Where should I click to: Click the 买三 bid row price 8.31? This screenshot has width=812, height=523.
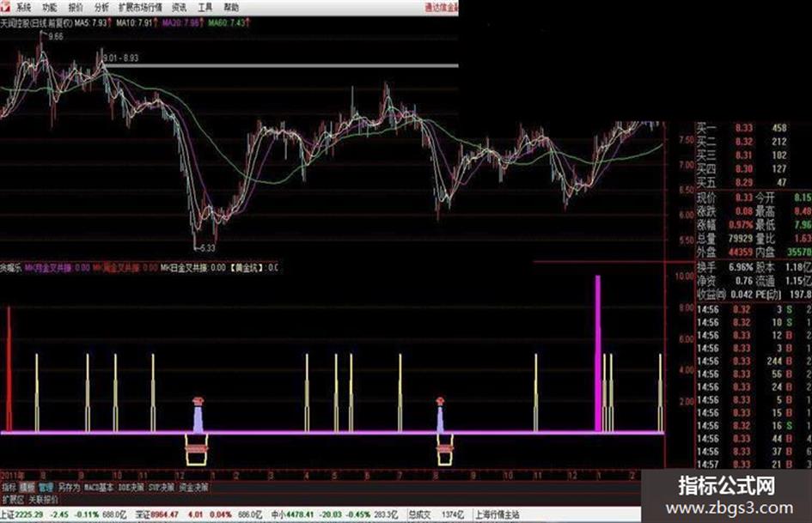[x=743, y=155]
